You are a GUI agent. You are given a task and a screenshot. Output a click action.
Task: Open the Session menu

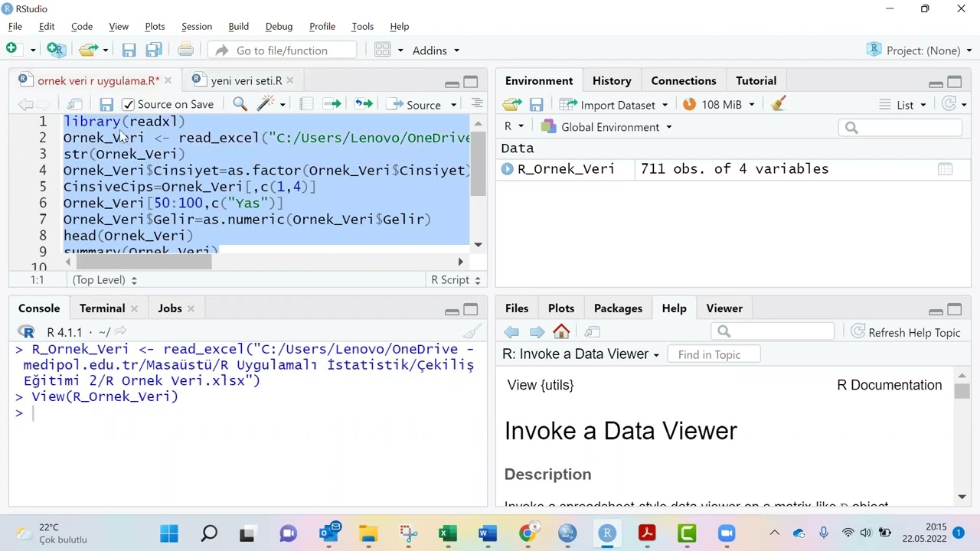coord(197,26)
